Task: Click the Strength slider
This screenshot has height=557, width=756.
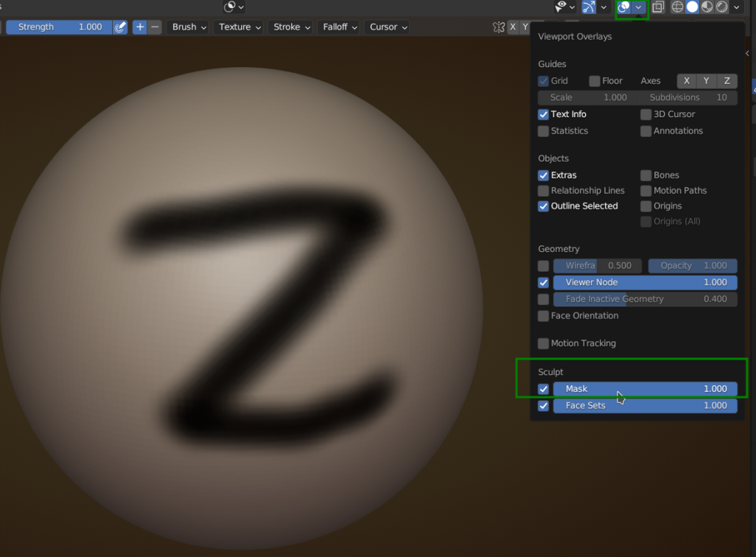Action: point(59,27)
